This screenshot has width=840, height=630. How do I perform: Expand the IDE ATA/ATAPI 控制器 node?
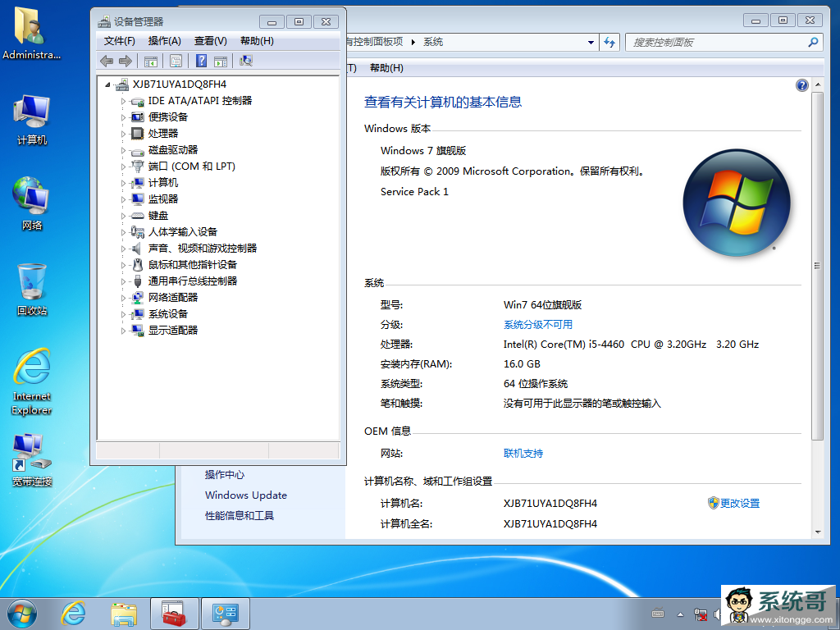(123, 101)
